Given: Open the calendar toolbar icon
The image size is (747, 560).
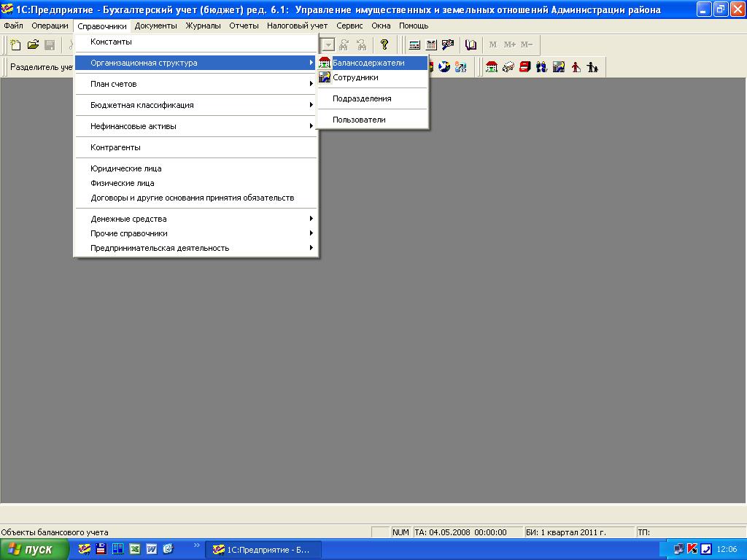Looking at the screenshot, I should click(x=431, y=45).
